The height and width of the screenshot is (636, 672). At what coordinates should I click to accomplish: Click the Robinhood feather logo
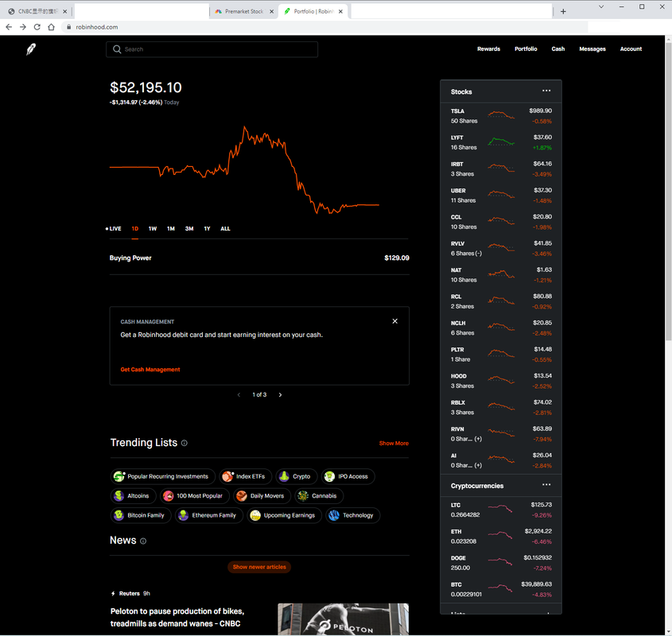(31, 49)
